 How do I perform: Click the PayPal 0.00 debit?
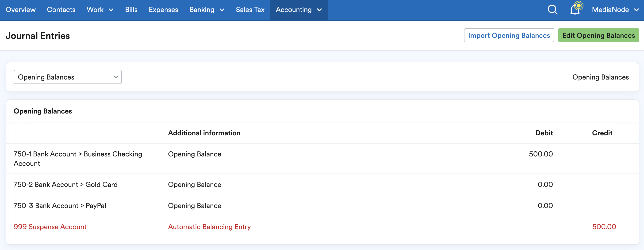[545, 206]
